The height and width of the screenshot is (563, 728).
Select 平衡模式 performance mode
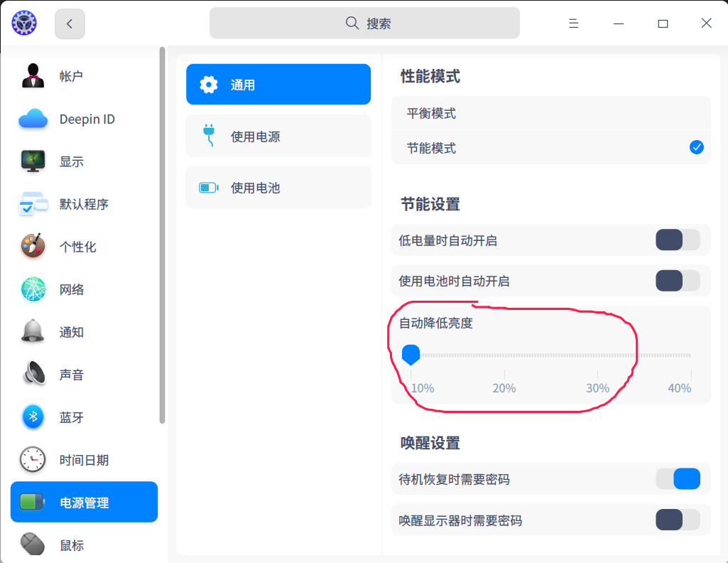[551, 113]
